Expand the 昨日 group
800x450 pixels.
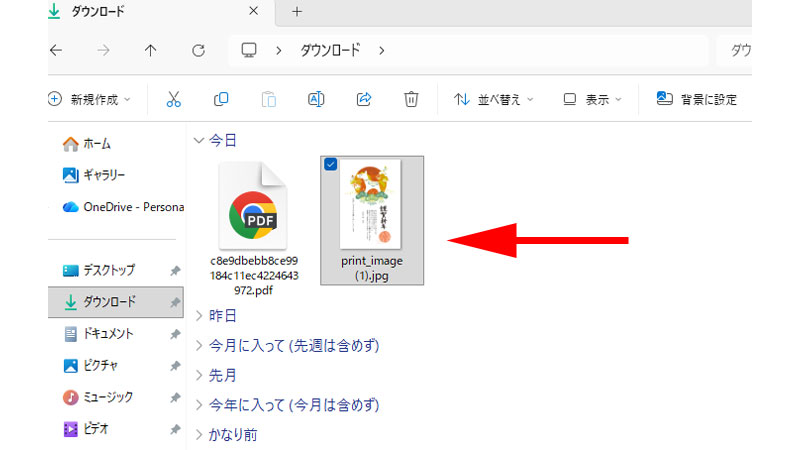199,316
